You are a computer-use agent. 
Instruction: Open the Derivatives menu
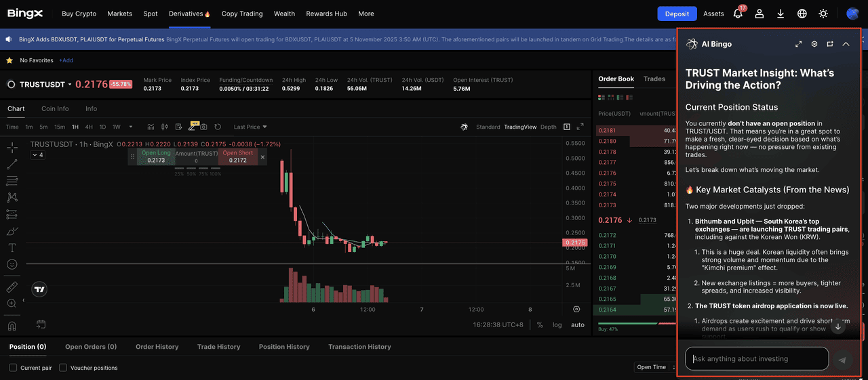189,14
